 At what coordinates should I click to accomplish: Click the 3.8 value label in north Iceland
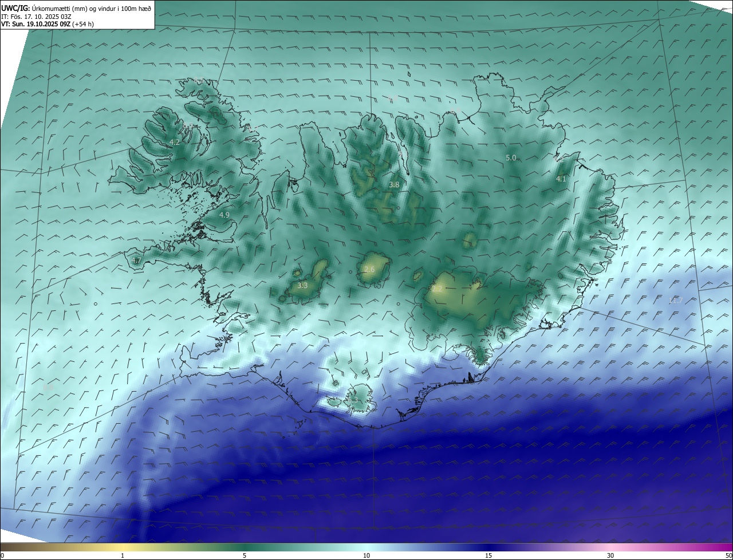394,184
